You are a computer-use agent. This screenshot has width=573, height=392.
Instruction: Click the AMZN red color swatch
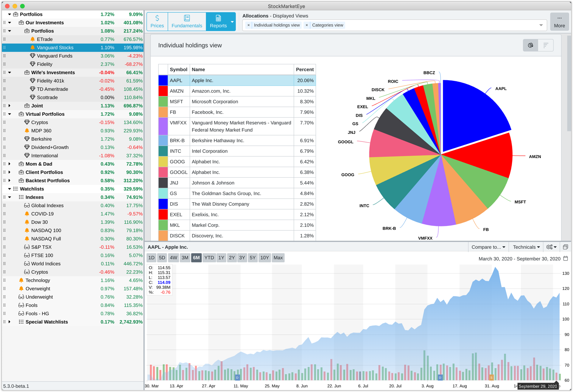click(163, 91)
